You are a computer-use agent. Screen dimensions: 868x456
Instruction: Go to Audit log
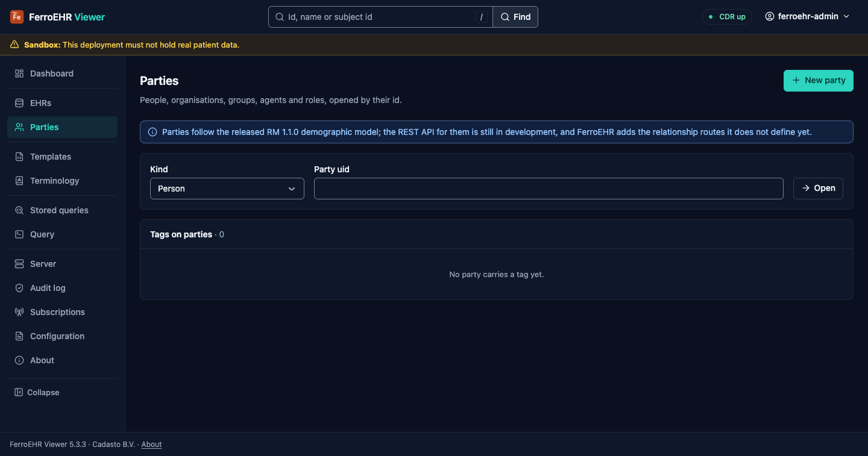(62, 288)
